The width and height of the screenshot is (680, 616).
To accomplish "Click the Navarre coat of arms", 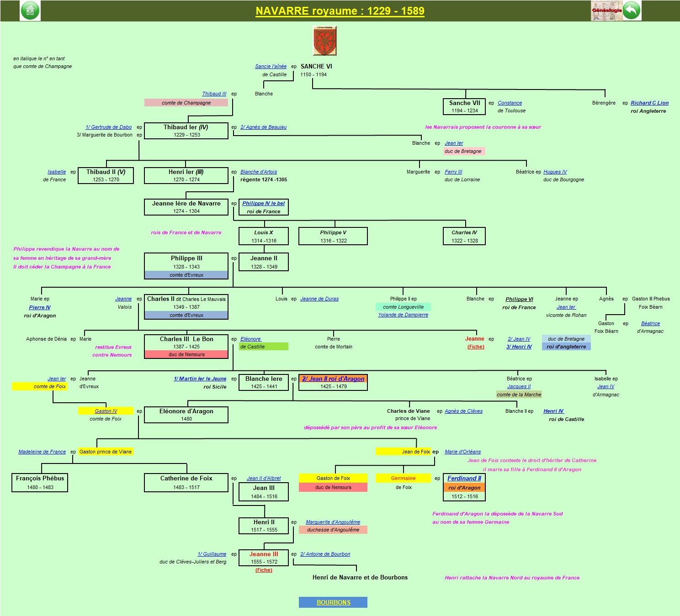I will tap(325, 41).
